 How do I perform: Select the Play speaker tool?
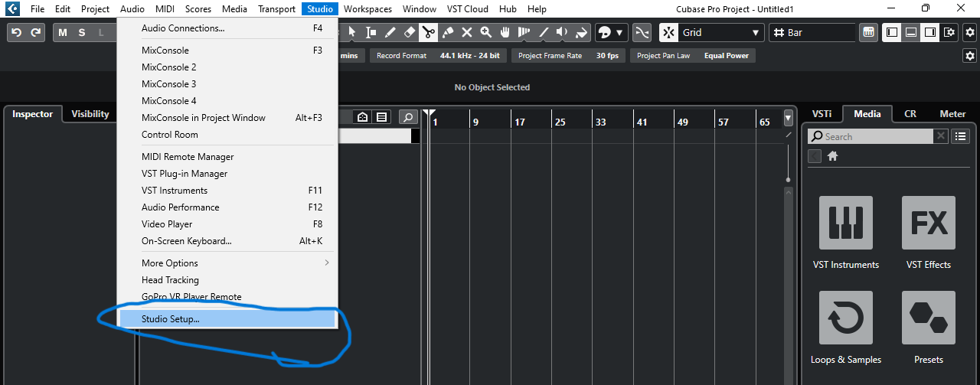point(562,32)
